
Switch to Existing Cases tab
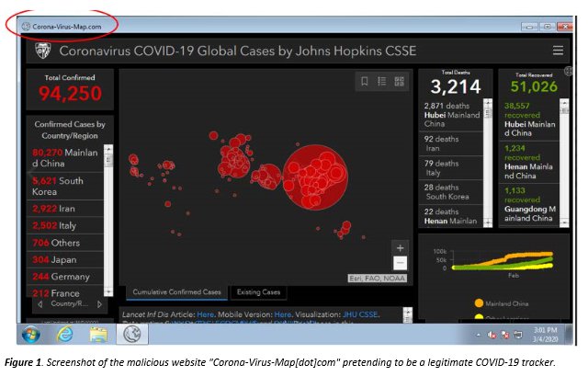point(258,292)
